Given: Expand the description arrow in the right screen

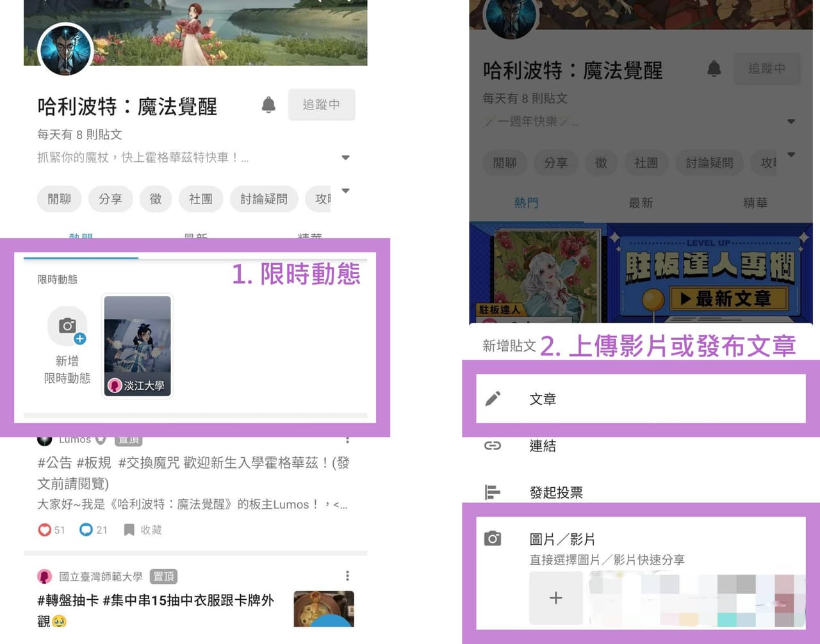Looking at the screenshot, I should point(791,122).
